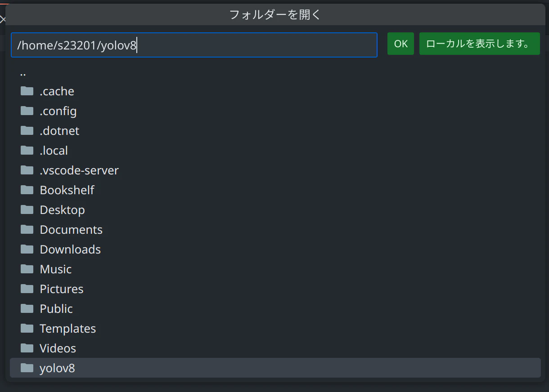Select the Bookshelf entry name
The image size is (549, 392).
pyautogui.click(x=67, y=190)
